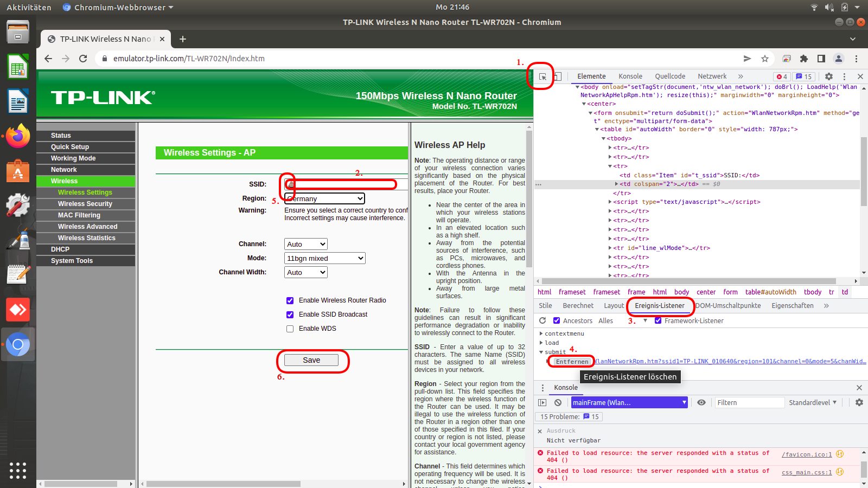Open console settings gear beside Standardlevel
The image size is (868, 488).
click(859, 402)
